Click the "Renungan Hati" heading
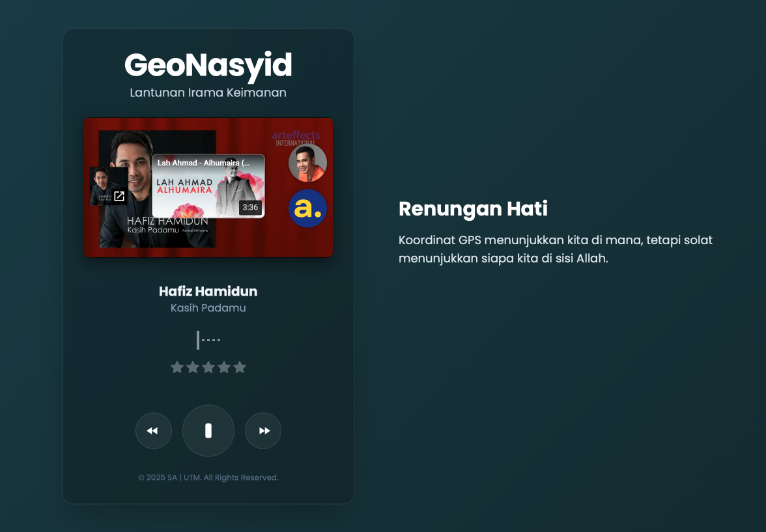This screenshot has height=532, width=766. click(473, 209)
